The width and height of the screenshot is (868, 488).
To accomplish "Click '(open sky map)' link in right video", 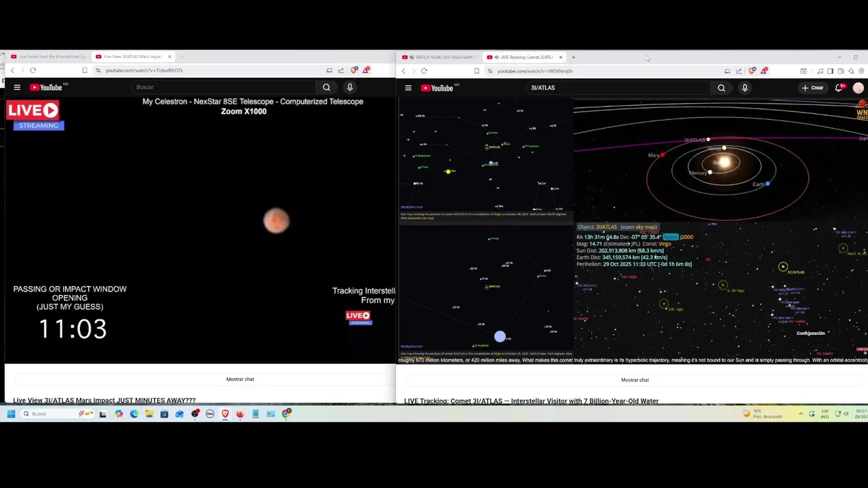I will pos(639,227).
